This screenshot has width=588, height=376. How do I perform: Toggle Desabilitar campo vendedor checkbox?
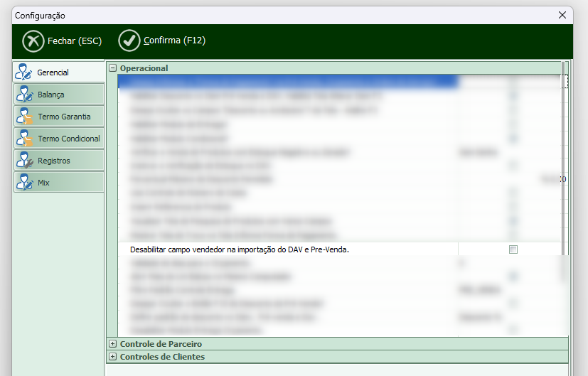tap(513, 249)
